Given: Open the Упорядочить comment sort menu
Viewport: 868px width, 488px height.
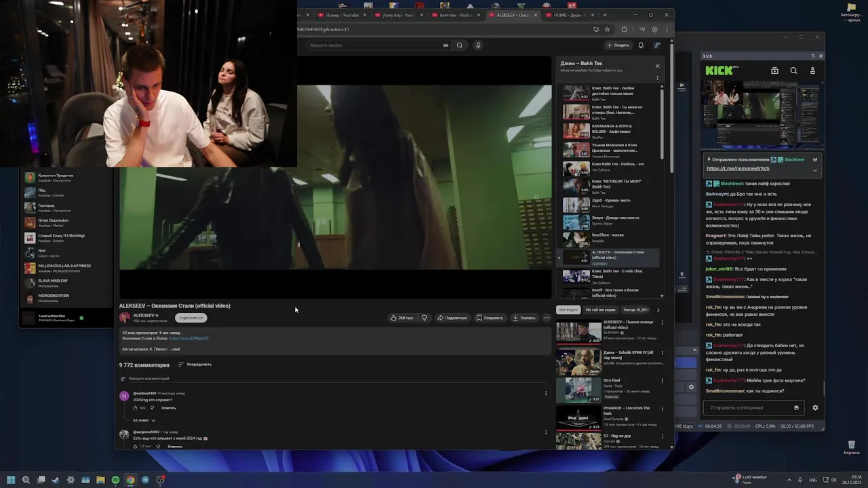Looking at the screenshot, I should pos(195,365).
